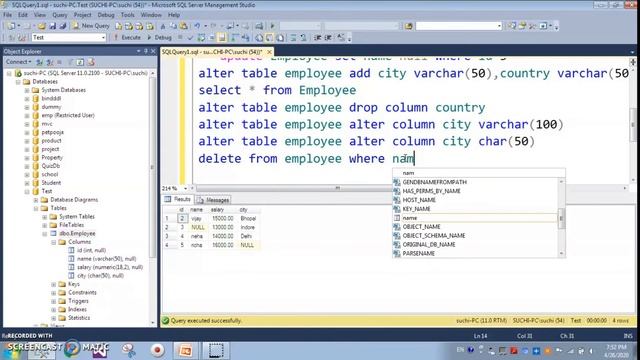The width and height of the screenshot is (640, 360).
Task: Click the Filter icon in Object Explorer toolbar
Action: pyautogui.click(x=70, y=62)
